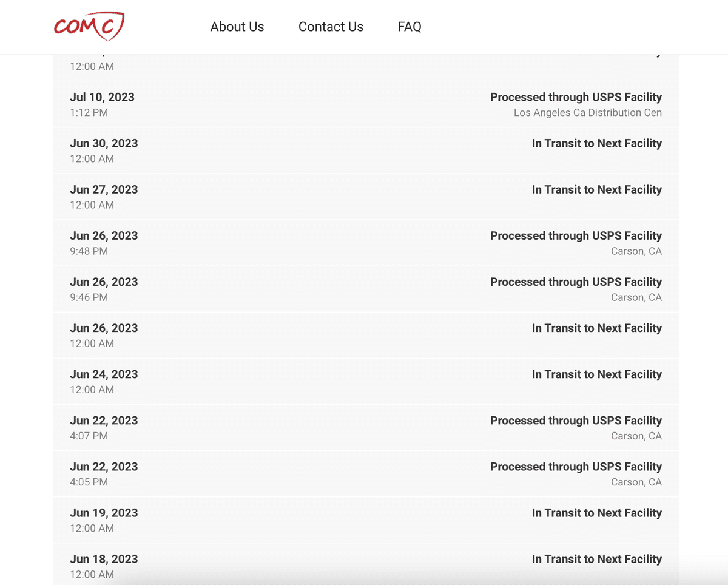Select Processed status at 4:07 PM row

(576, 420)
